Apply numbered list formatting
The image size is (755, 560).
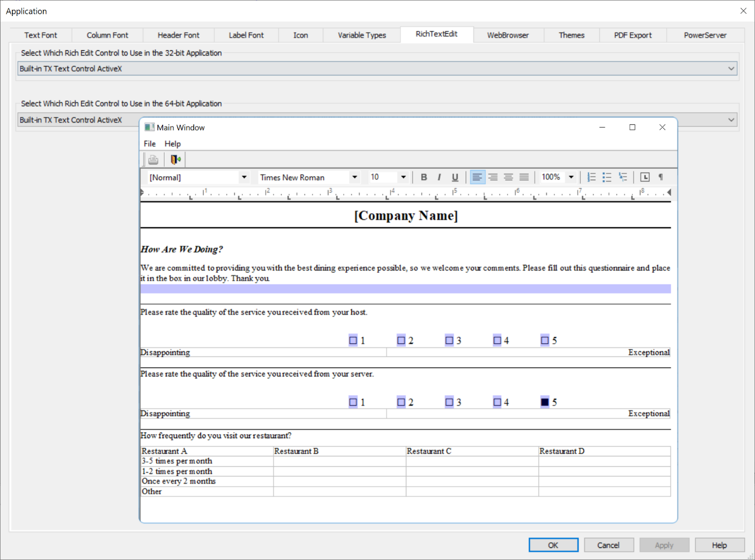click(x=591, y=177)
